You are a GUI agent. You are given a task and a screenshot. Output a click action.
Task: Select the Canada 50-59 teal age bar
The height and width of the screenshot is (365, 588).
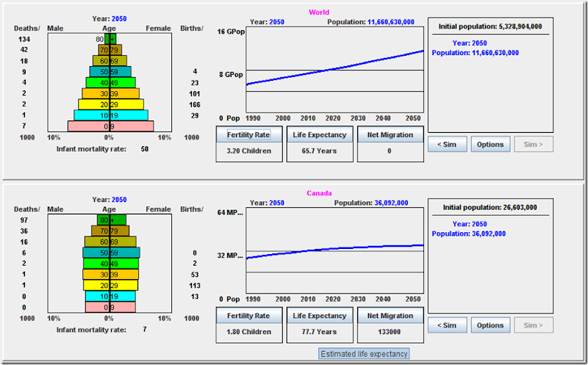pyautogui.click(x=112, y=253)
